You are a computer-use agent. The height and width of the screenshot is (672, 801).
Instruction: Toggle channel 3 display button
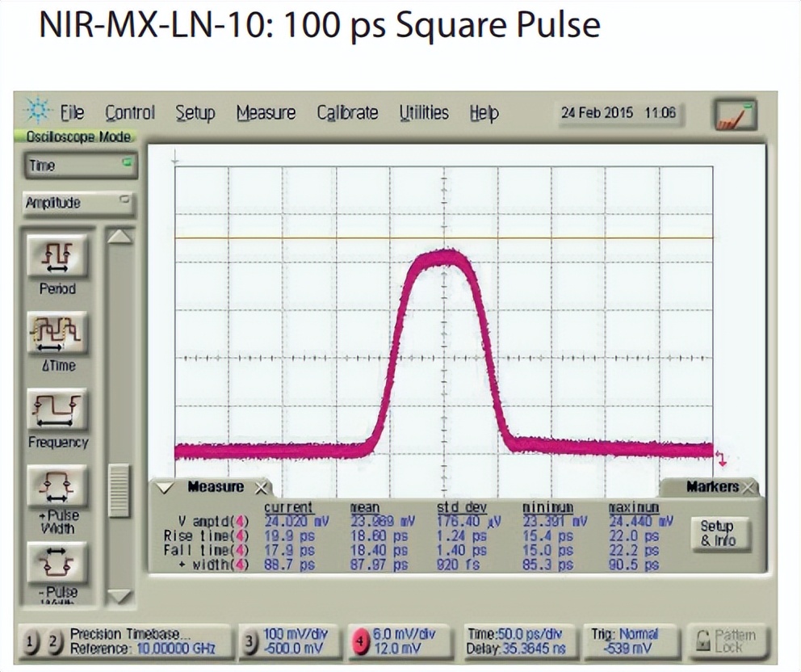point(251,641)
